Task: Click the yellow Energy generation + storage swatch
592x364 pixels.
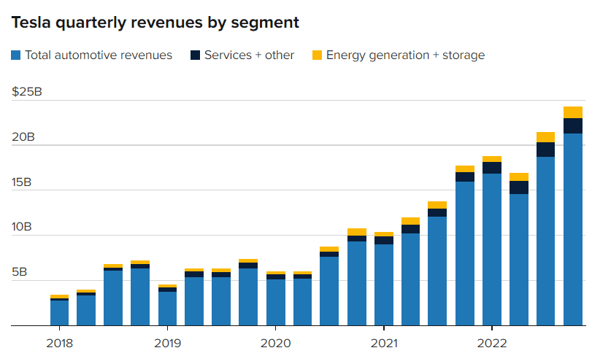Action: [x=317, y=55]
